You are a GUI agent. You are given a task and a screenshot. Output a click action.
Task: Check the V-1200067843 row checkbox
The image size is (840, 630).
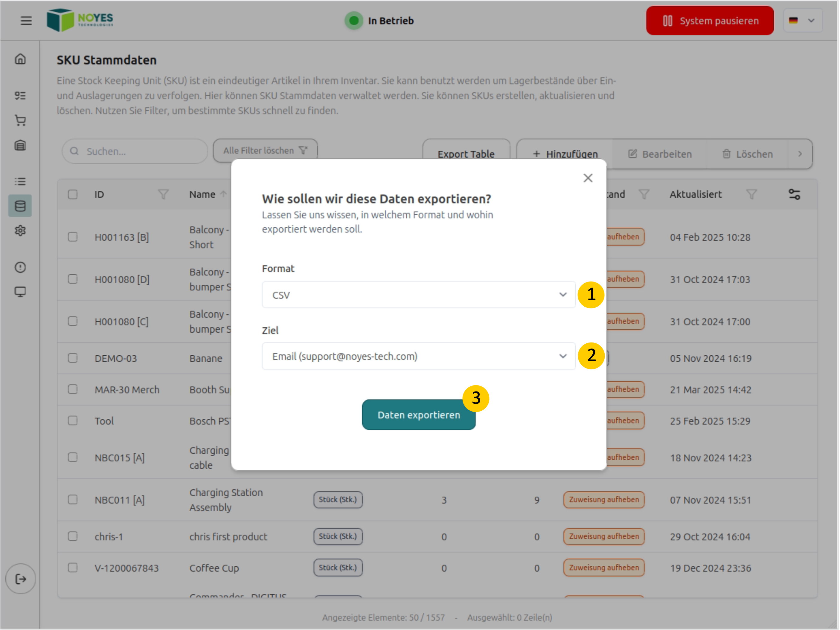[73, 568]
